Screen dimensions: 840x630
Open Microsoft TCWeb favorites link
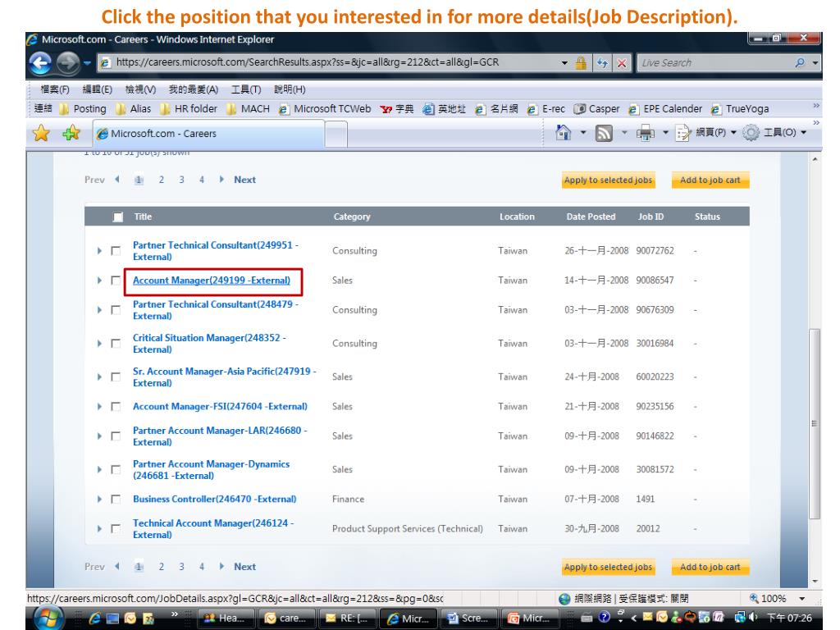pyautogui.click(x=325, y=109)
